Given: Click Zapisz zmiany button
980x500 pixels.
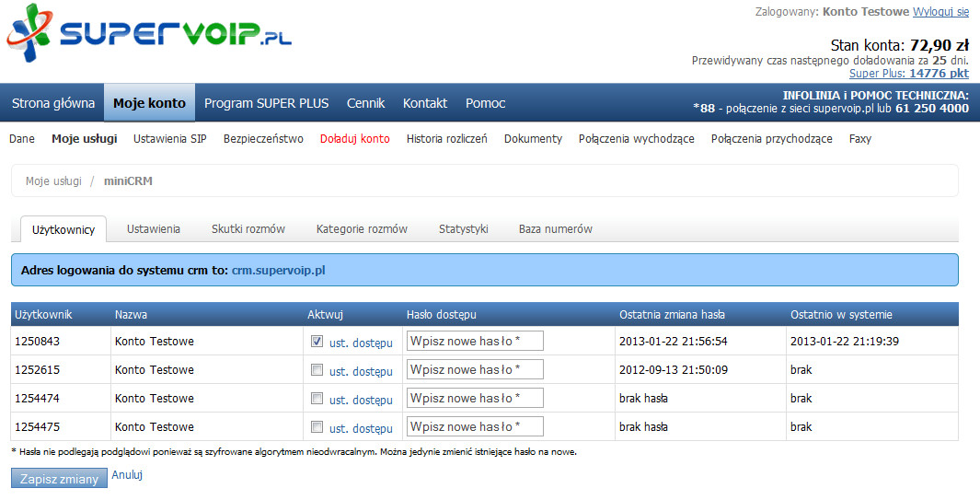Looking at the screenshot, I should (x=60, y=479).
